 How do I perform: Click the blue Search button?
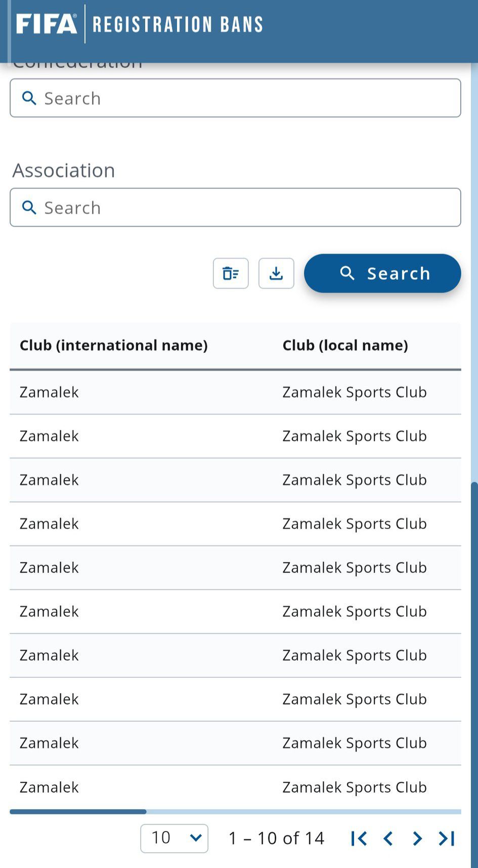click(382, 273)
